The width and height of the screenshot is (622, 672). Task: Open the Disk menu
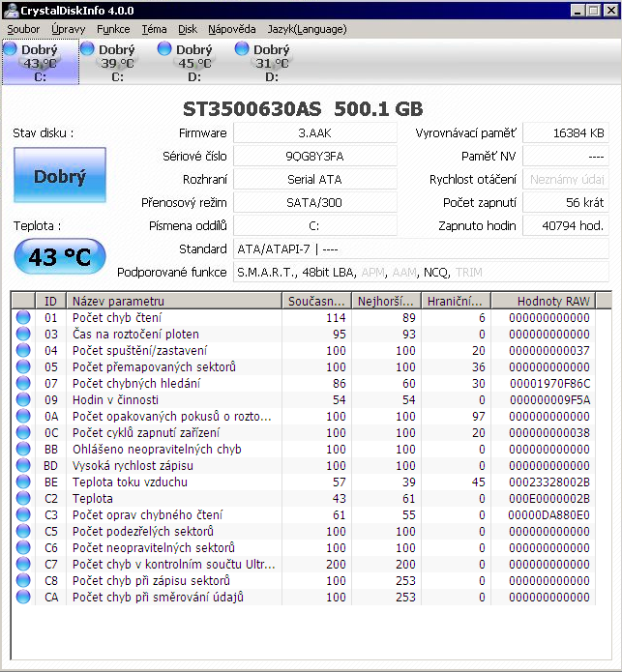tap(188, 29)
